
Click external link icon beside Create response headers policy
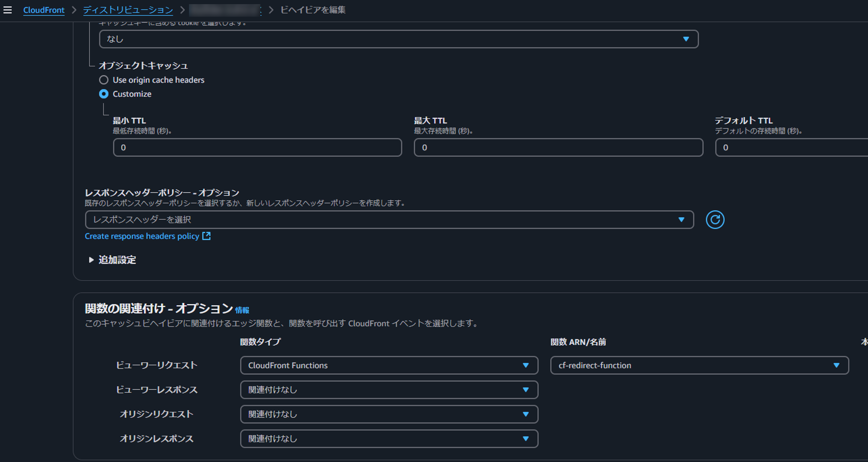click(x=206, y=236)
